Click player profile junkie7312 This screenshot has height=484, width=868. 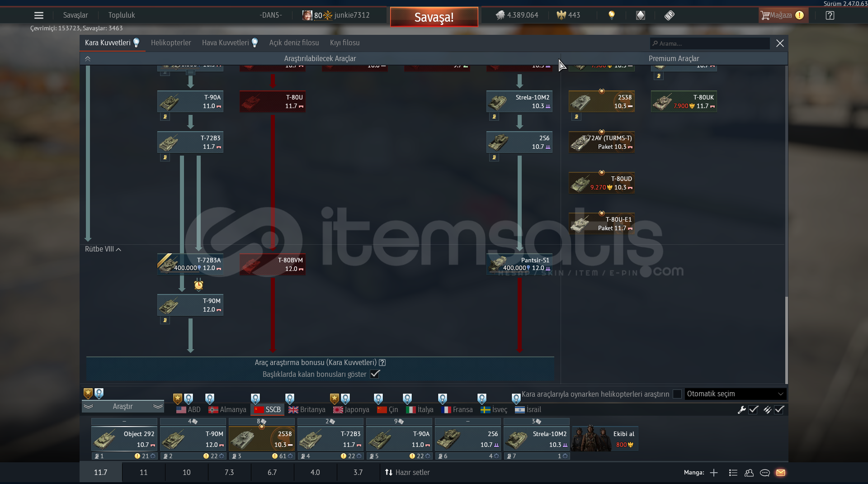[336, 15]
